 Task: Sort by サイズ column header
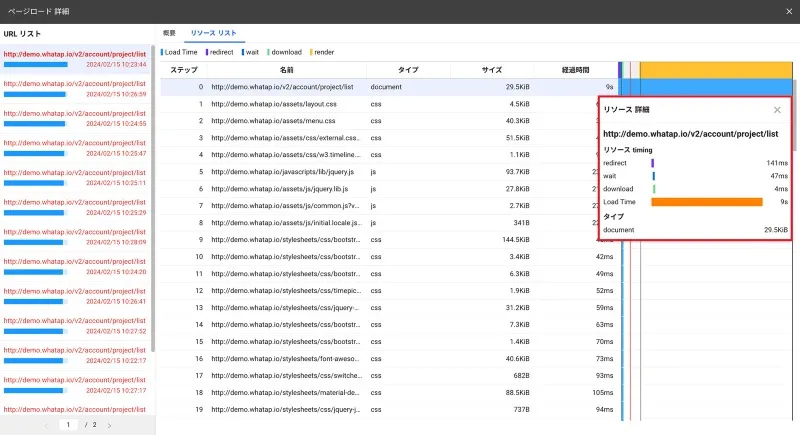(492, 70)
